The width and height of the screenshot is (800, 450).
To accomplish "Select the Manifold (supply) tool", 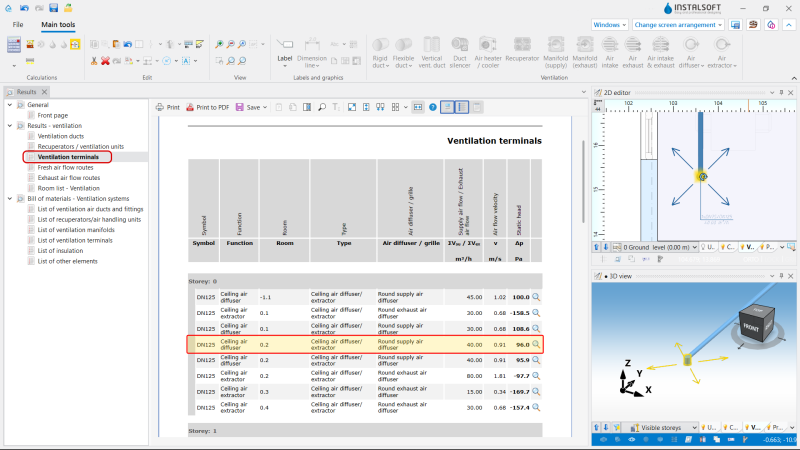I will (556, 53).
